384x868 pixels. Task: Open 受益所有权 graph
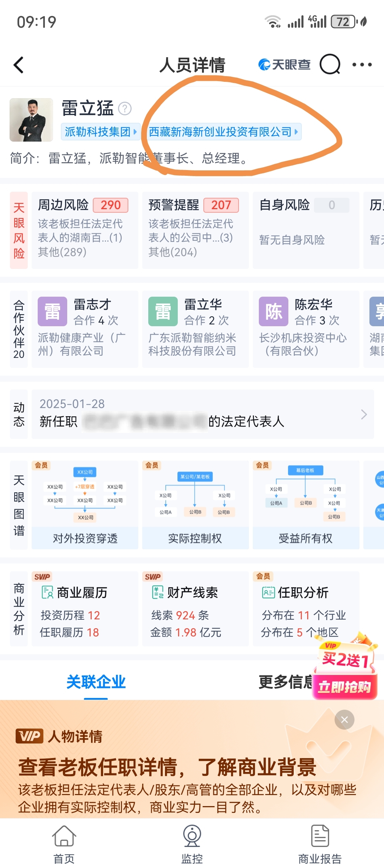pyautogui.click(x=306, y=505)
